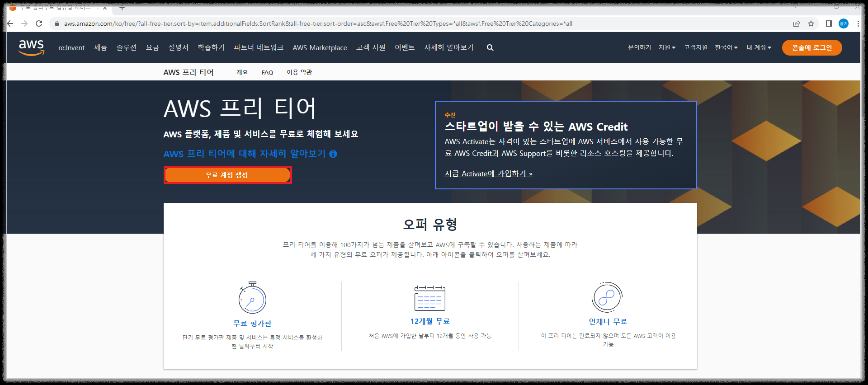Close the current browser tab
This screenshot has width=868, height=385.
[x=105, y=8]
